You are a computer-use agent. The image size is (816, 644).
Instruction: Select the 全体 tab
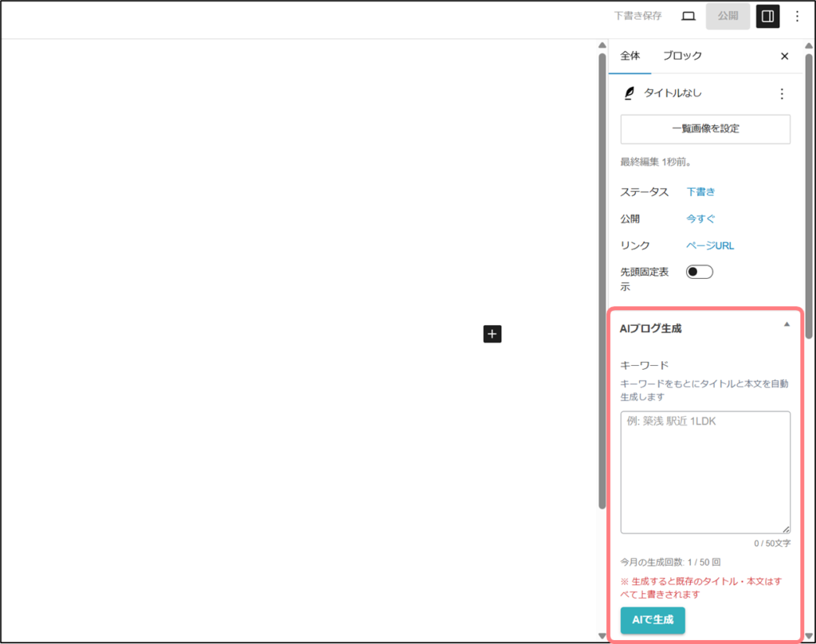(630, 56)
